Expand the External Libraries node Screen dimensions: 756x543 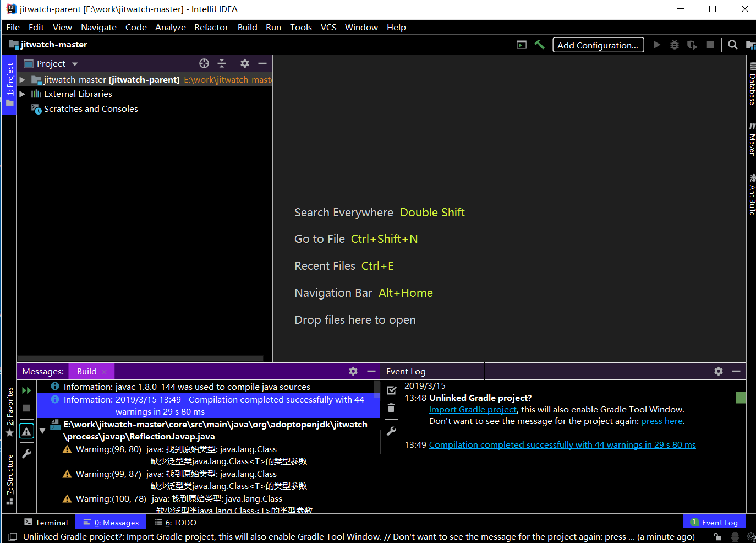[23, 94]
